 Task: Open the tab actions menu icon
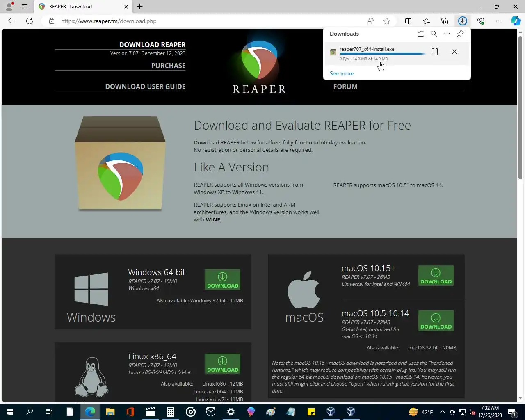(25, 7)
